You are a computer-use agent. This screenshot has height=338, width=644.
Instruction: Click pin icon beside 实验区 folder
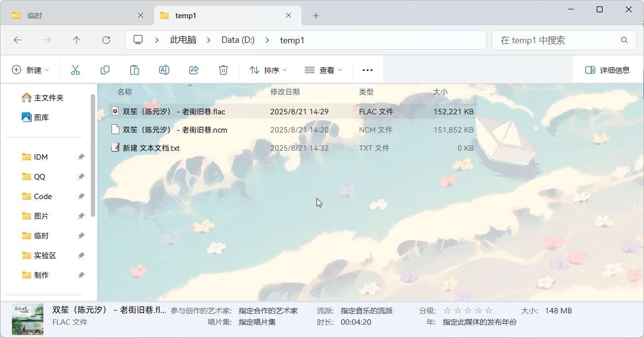point(81,255)
